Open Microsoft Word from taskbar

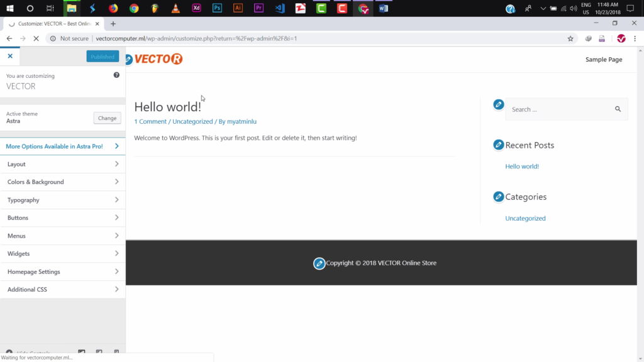coord(384,8)
